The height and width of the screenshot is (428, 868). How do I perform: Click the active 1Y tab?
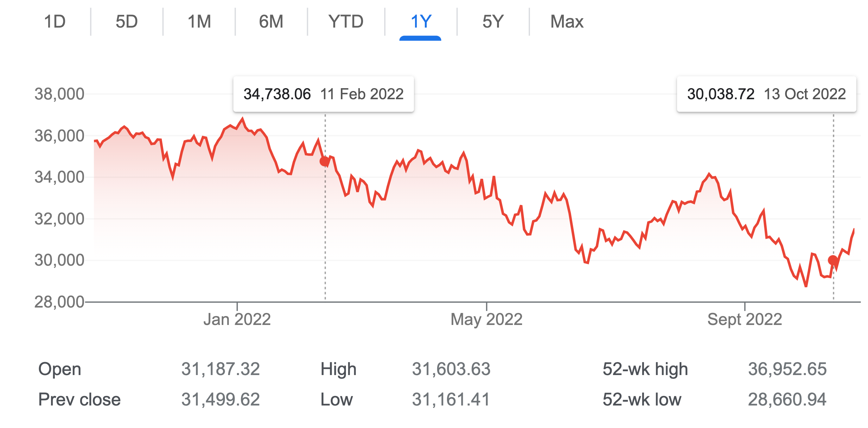tap(420, 22)
